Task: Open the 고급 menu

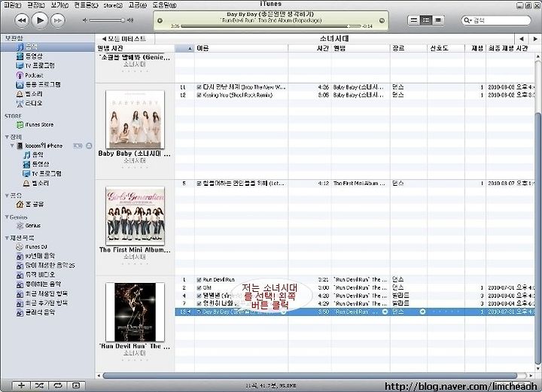Action: (137, 5)
